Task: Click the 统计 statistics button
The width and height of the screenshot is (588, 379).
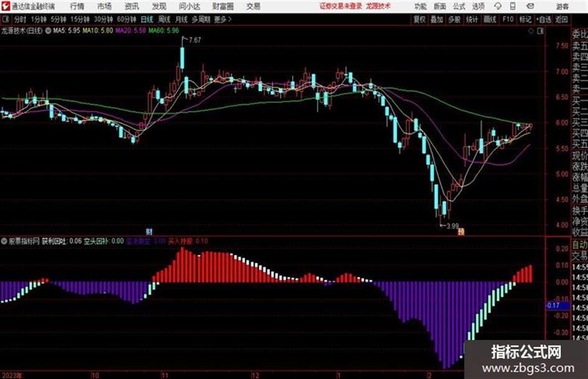Action: click(x=472, y=19)
